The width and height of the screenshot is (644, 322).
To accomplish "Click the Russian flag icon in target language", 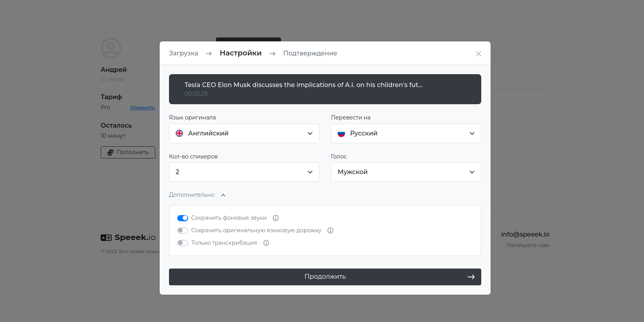I will tap(342, 133).
